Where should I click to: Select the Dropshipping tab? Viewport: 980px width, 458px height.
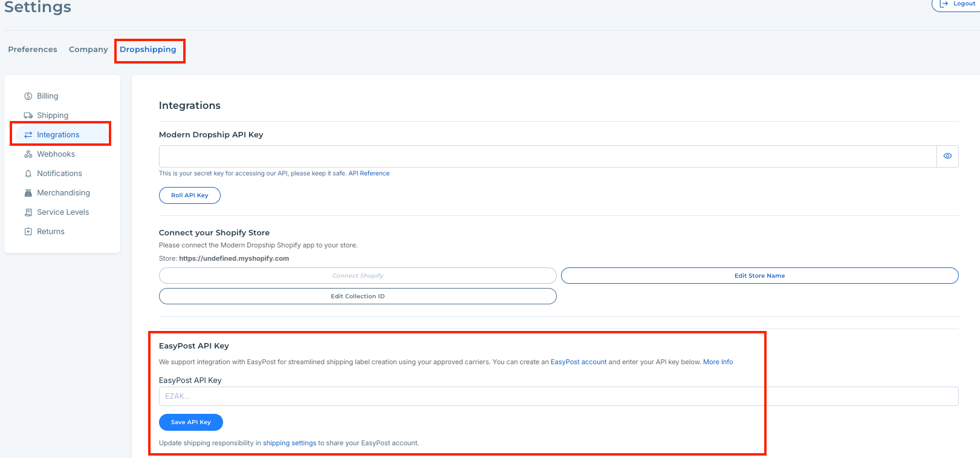point(148,50)
